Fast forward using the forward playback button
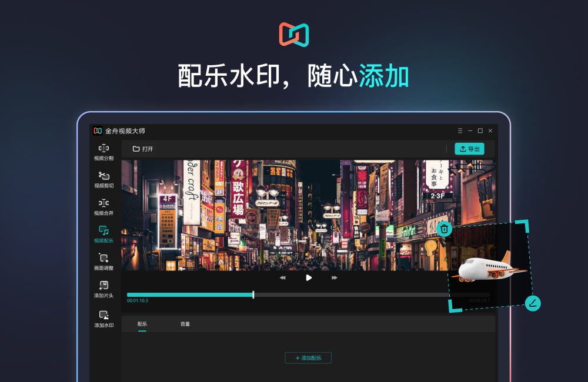 335,277
